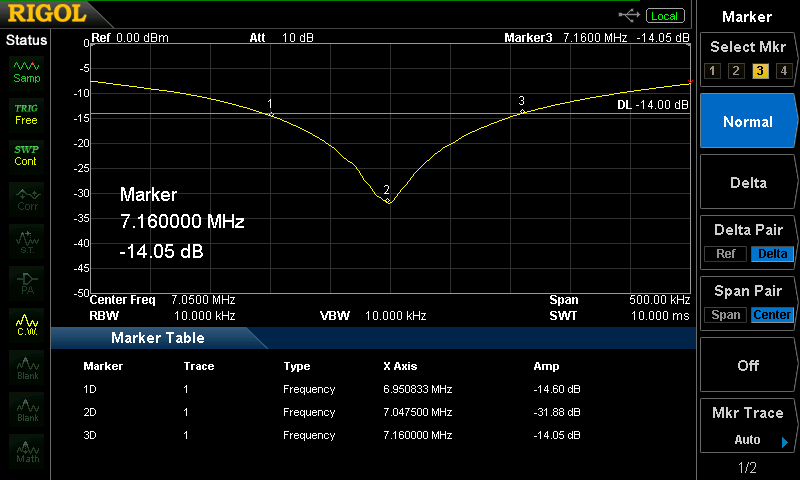Image resolution: width=800 pixels, height=480 pixels.
Task: Click the SWP Cont sweep status icon
Action: coord(27,156)
